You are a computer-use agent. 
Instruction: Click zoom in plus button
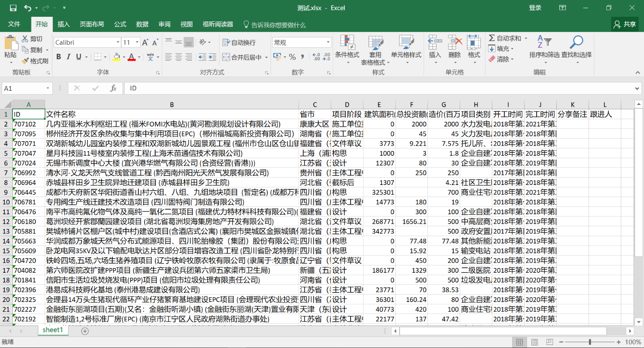[x=619, y=342]
